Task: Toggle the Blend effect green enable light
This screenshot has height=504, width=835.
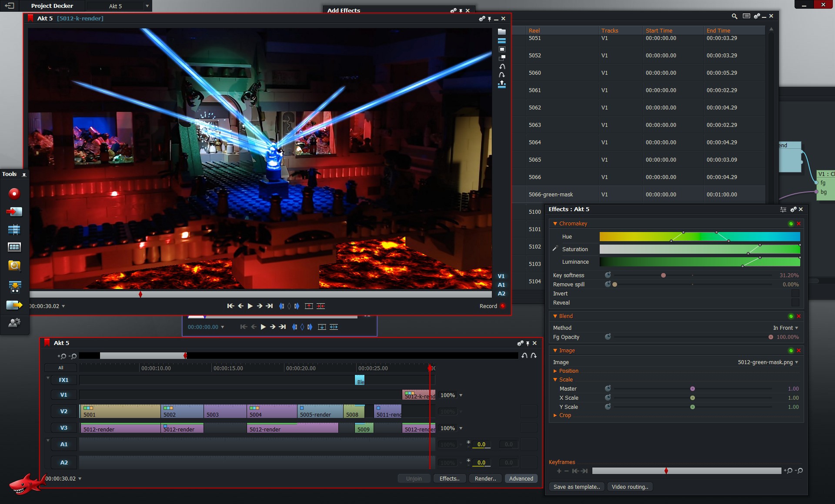Action: (x=791, y=316)
